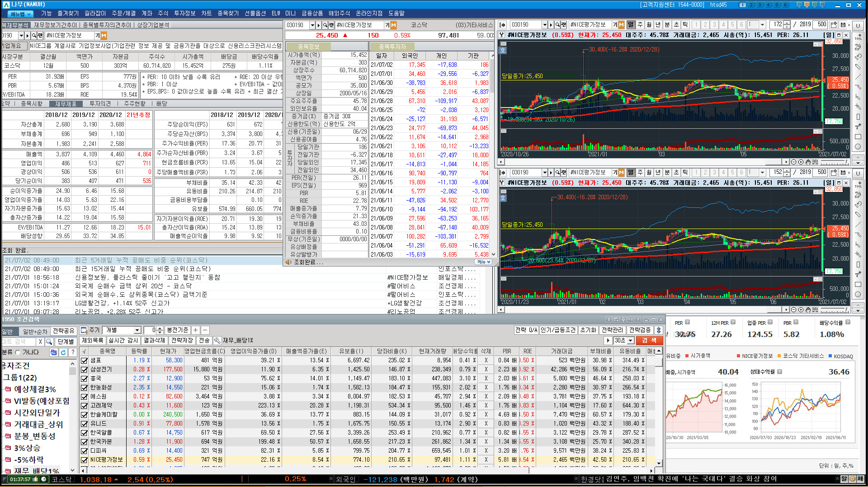Open the 주식 menu
868x487 pixels.
click(163, 14)
